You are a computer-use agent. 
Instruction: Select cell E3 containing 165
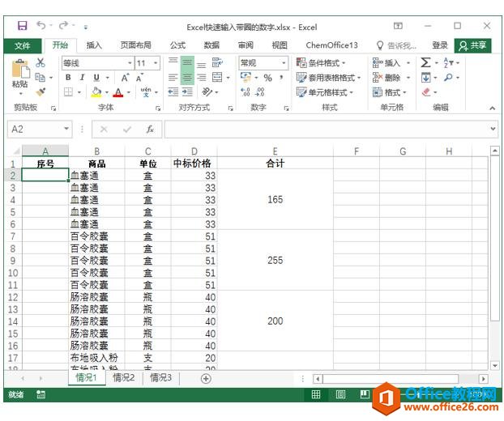click(x=275, y=199)
